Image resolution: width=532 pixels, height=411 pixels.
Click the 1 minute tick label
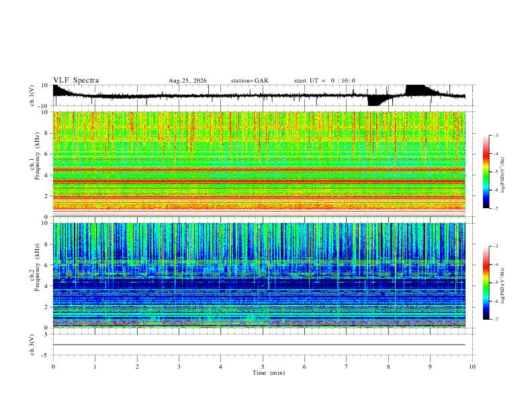point(95,367)
